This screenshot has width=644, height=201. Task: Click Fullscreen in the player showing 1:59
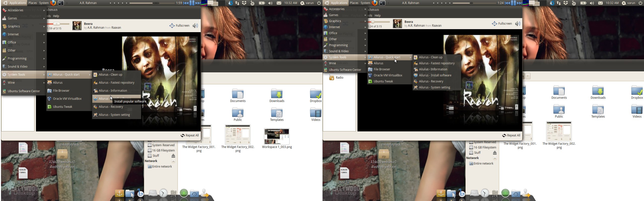coord(180,26)
